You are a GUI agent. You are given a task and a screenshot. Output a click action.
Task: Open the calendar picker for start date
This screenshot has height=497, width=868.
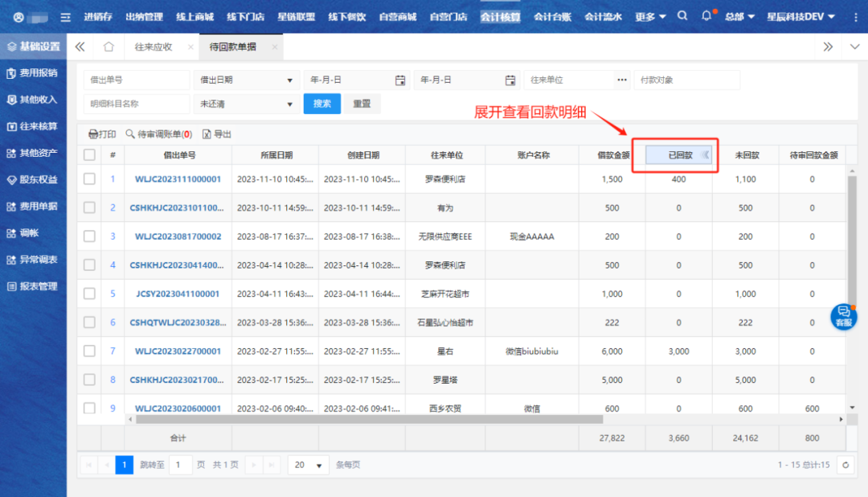(x=400, y=80)
